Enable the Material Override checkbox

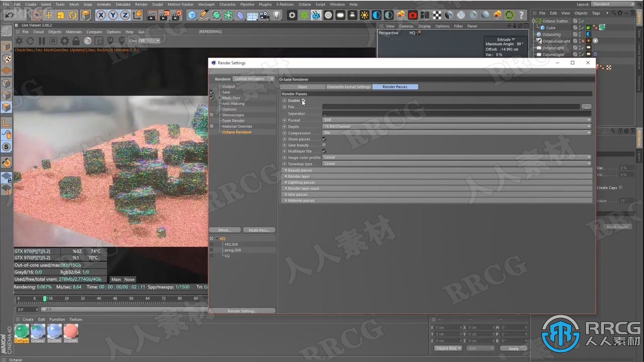click(x=212, y=126)
